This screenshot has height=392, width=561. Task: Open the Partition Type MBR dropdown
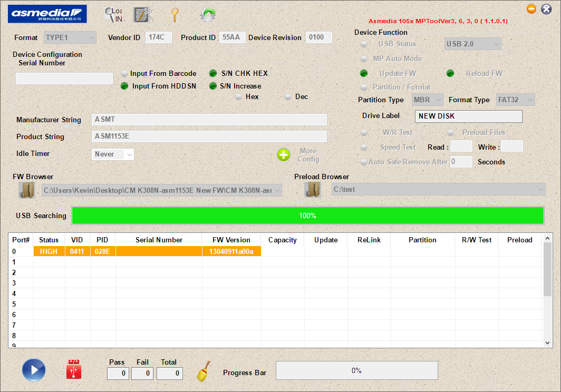(428, 100)
